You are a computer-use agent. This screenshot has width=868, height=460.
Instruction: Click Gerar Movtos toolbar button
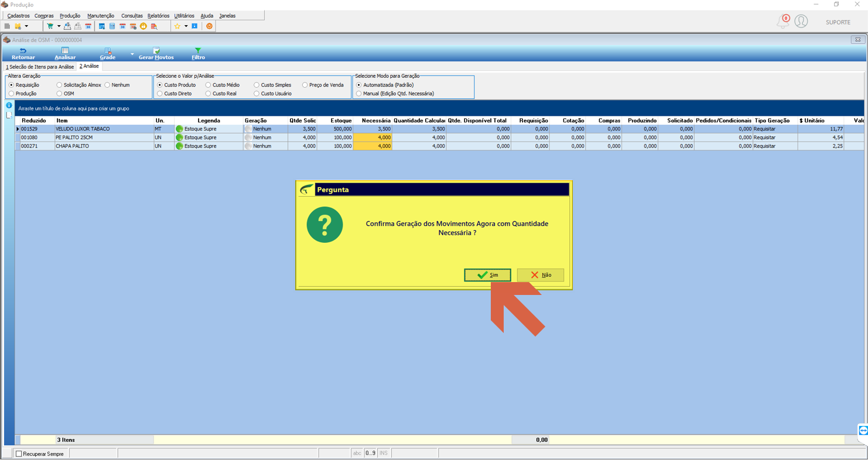click(x=156, y=54)
